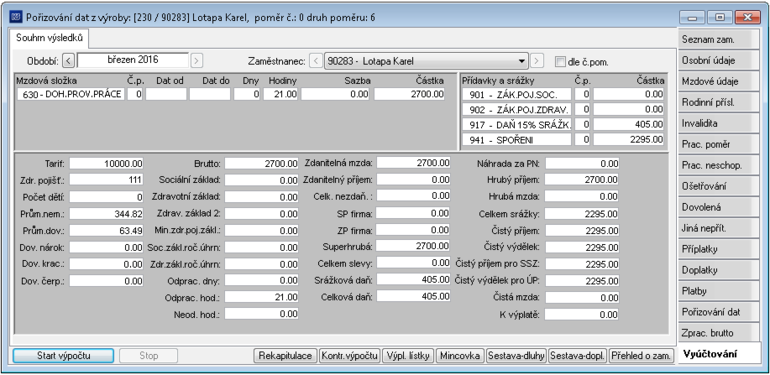Go to previous period with left arrow
The width and height of the screenshot is (770, 375).
[x=68, y=61]
